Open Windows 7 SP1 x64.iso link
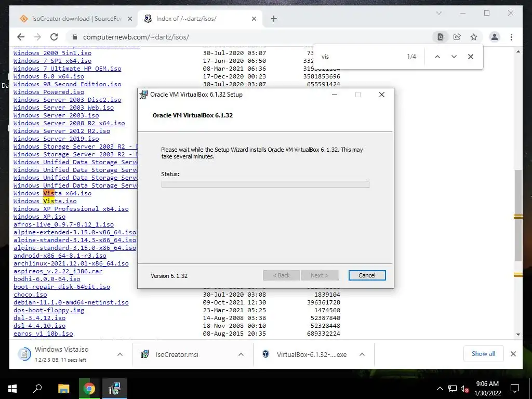 pos(52,61)
